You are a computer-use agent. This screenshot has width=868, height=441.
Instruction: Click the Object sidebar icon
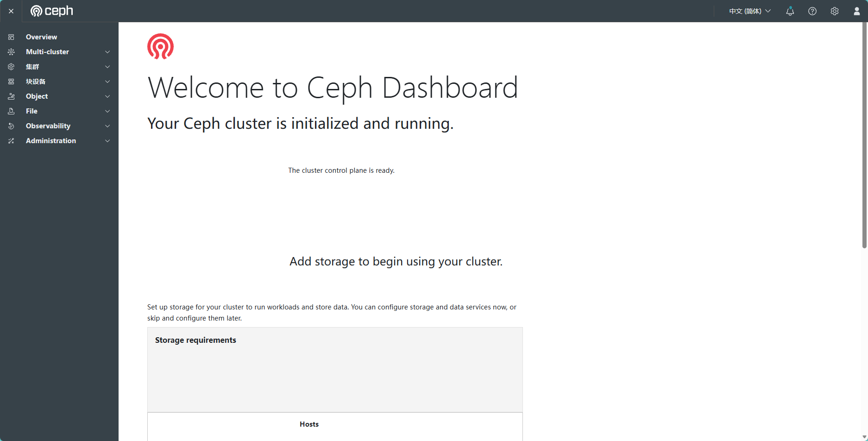[x=11, y=96]
